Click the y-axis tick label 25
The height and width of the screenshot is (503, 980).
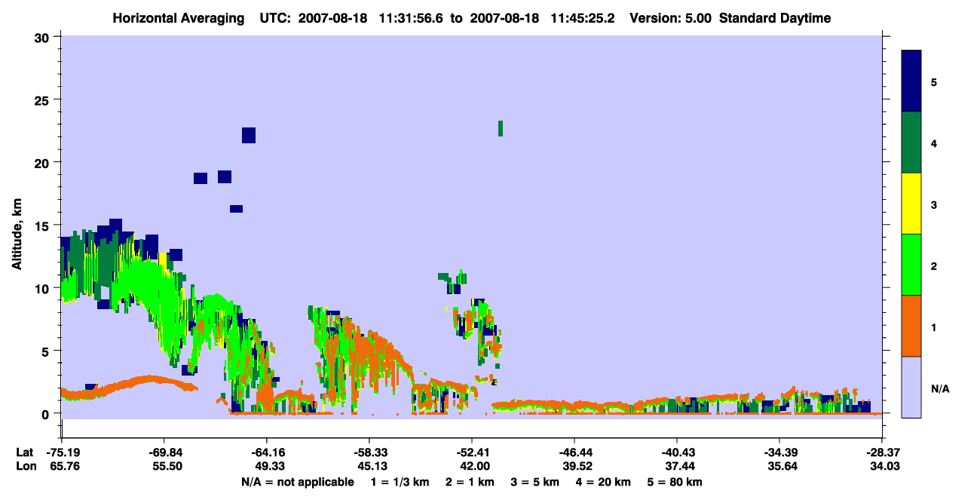coord(42,100)
